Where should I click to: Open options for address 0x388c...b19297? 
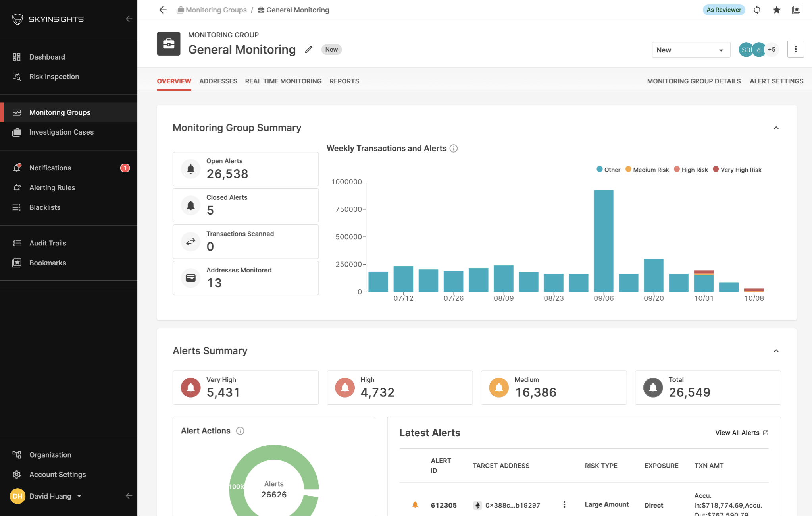pyautogui.click(x=564, y=504)
